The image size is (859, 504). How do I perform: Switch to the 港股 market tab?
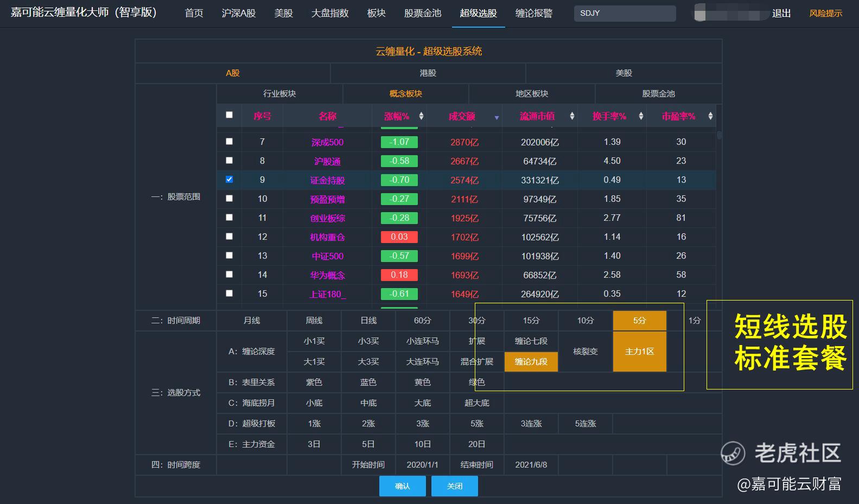428,73
